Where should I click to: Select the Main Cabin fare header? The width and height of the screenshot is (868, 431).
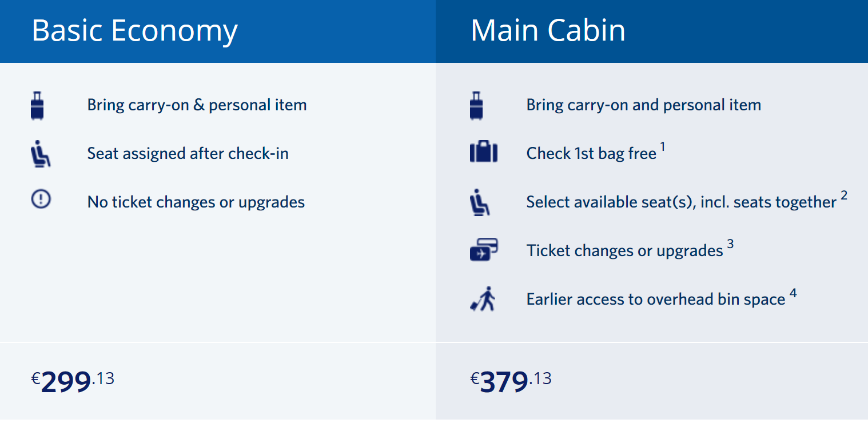548,30
